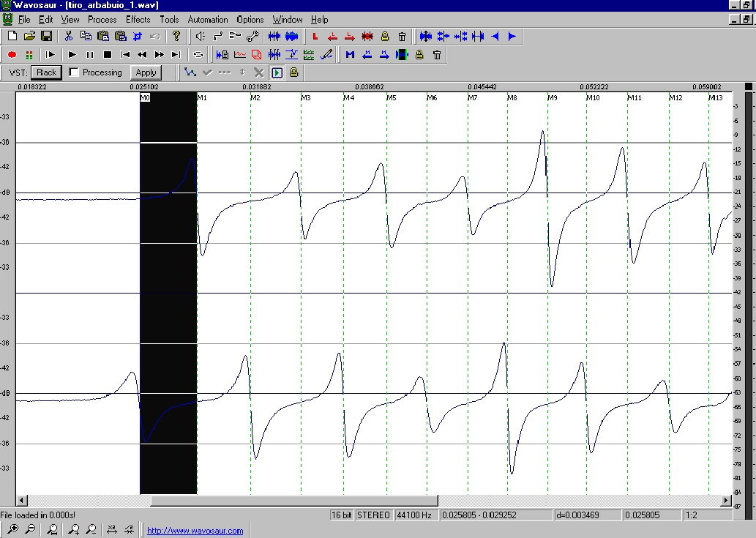756x538 pixels.
Task: Save the file with the floppy disk icon
Action: click(x=46, y=36)
